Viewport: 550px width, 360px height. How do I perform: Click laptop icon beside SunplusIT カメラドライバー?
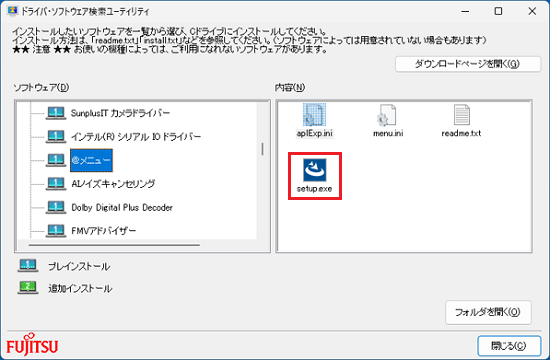[x=56, y=113]
